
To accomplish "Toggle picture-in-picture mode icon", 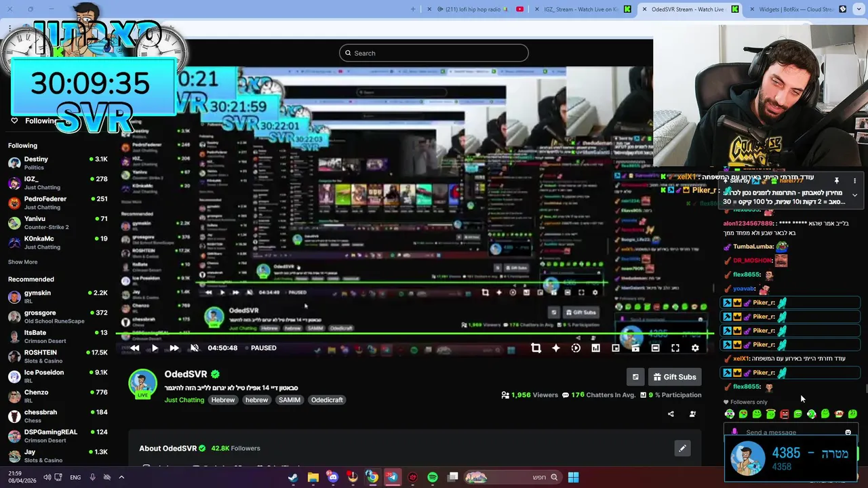I will (x=615, y=348).
